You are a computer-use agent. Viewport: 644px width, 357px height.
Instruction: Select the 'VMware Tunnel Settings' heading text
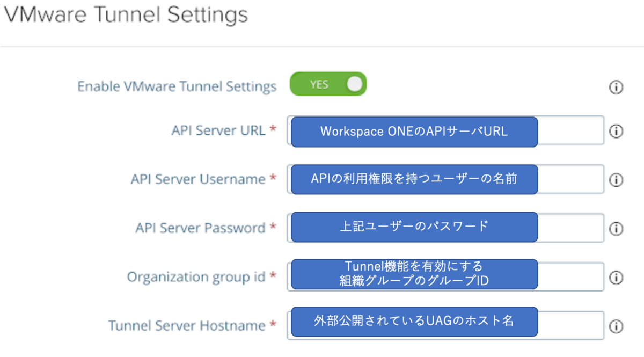pos(126,14)
